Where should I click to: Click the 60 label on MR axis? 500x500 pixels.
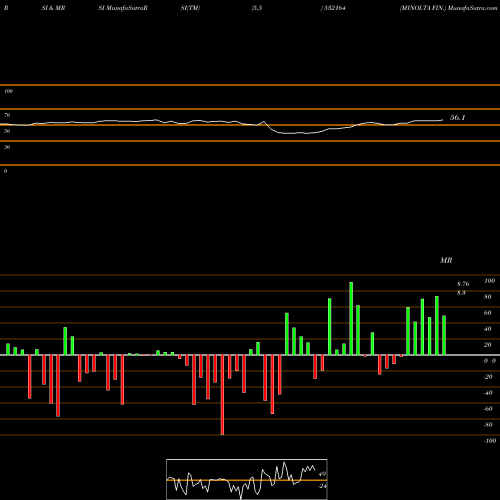488,313
